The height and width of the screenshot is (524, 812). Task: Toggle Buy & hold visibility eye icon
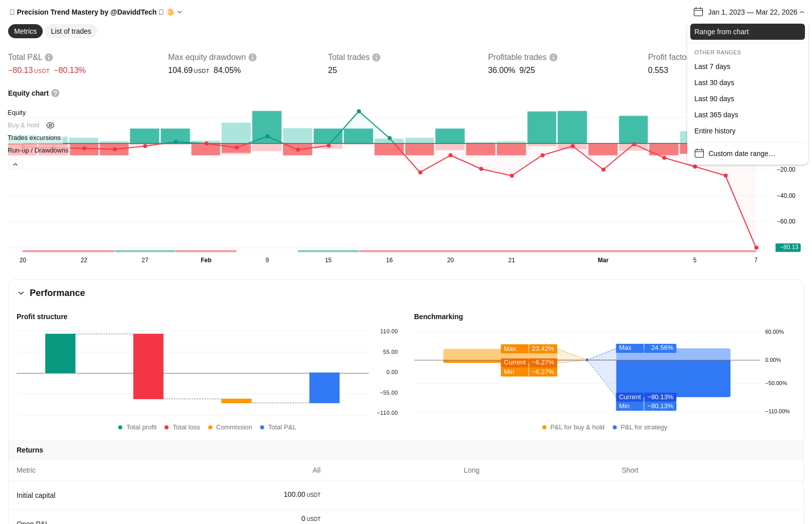(50, 125)
